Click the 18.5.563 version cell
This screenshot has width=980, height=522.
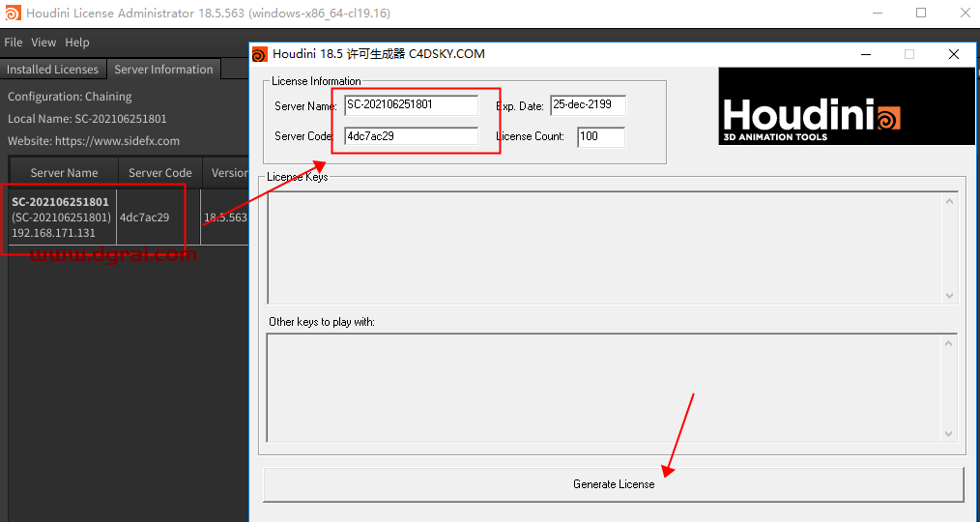[x=225, y=217]
